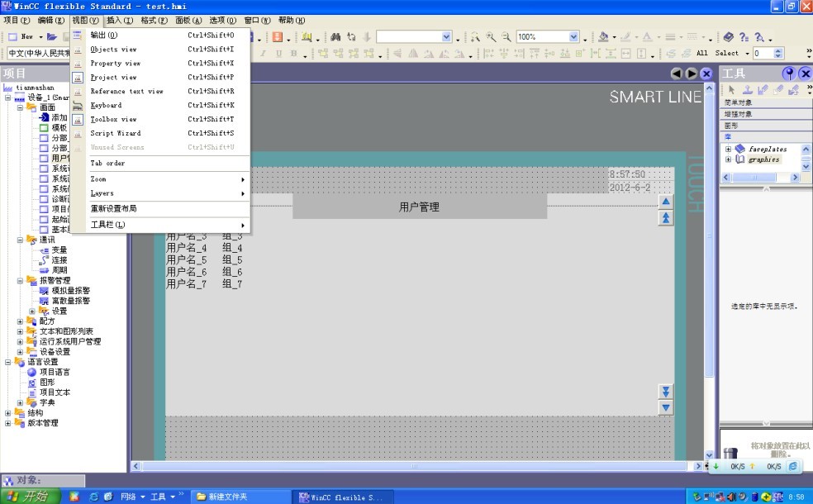Open the Zoom submenu in View menu
Viewport: 813px width, 504px height.
pos(161,179)
